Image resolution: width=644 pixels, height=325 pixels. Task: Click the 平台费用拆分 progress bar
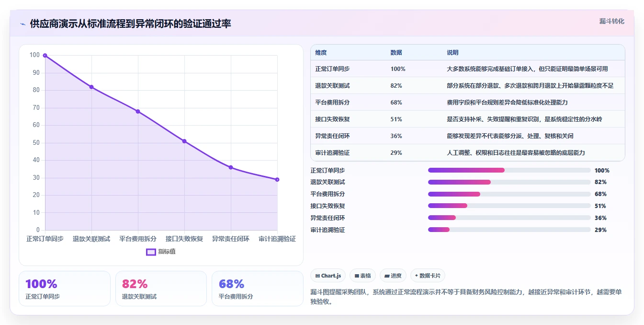(509, 194)
